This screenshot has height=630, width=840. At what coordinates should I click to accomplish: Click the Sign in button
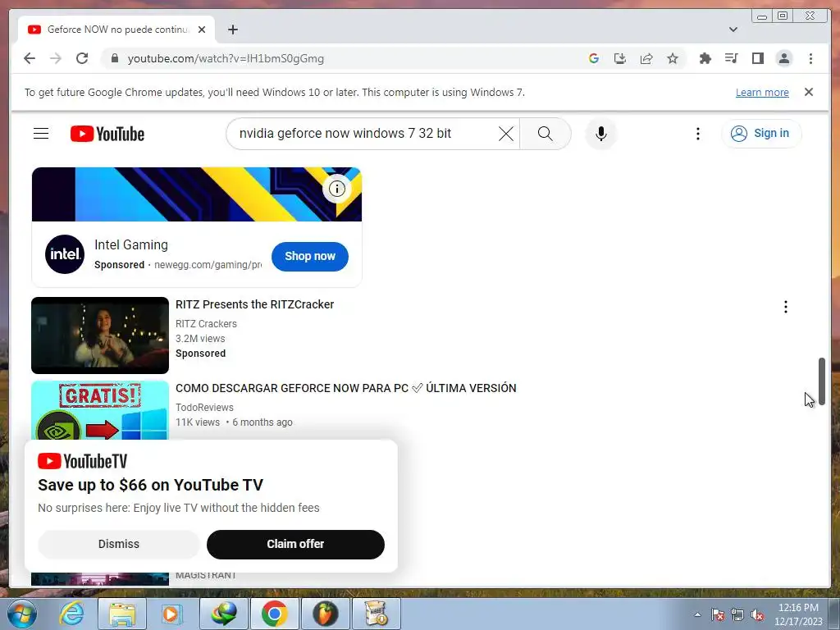click(x=761, y=134)
